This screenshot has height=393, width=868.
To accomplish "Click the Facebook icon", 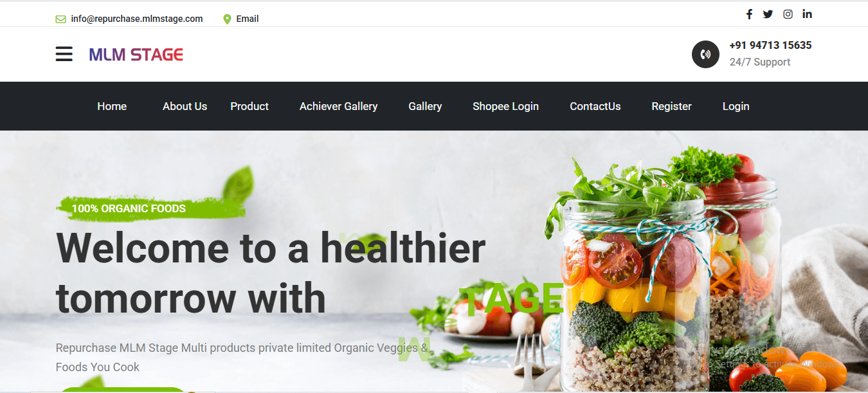I will [x=749, y=14].
